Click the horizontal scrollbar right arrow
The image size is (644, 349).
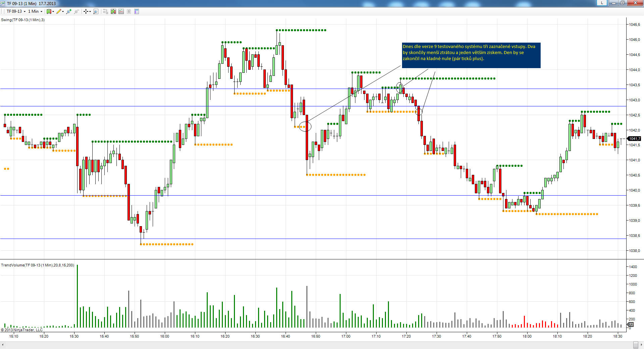coord(641,345)
